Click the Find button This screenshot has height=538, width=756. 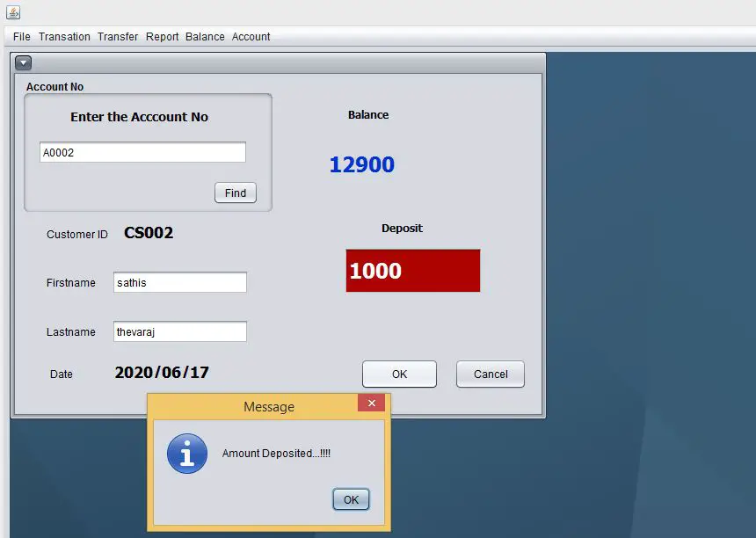235,193
